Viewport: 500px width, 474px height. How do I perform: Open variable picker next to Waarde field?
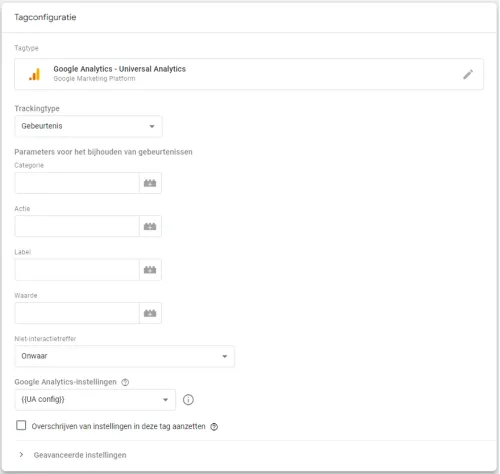(150, 313)
